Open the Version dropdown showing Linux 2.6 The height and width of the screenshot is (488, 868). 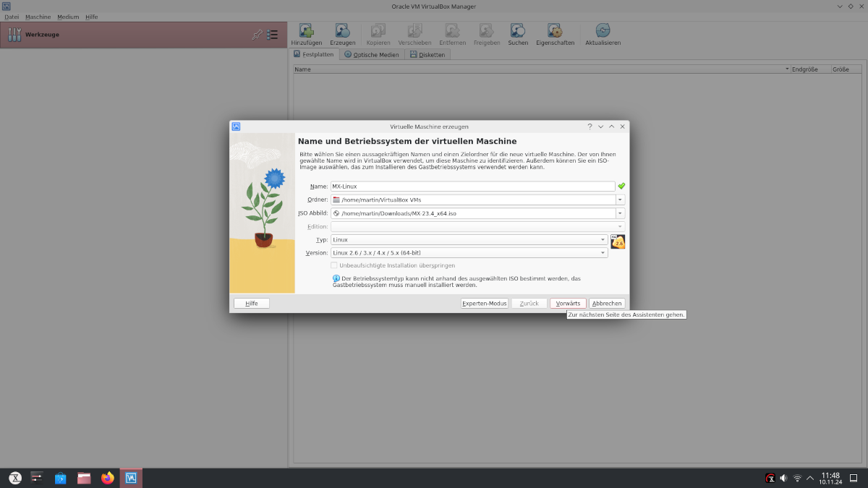[x=469, y=253]
